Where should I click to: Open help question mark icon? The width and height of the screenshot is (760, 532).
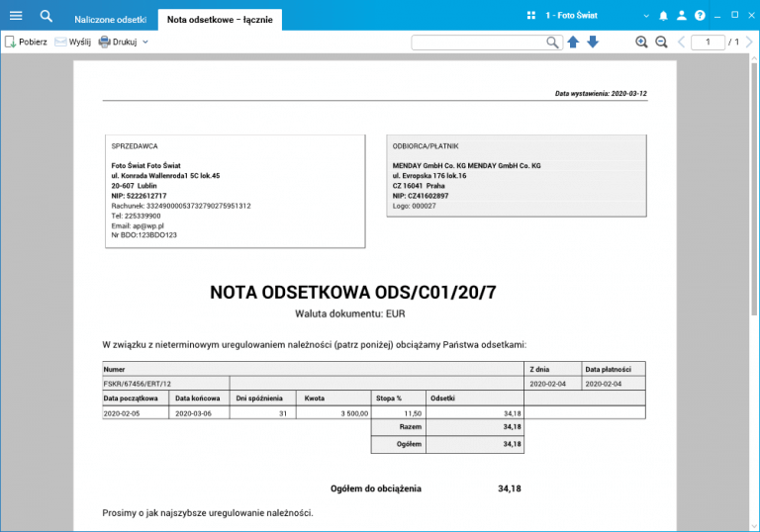[700, 16]
